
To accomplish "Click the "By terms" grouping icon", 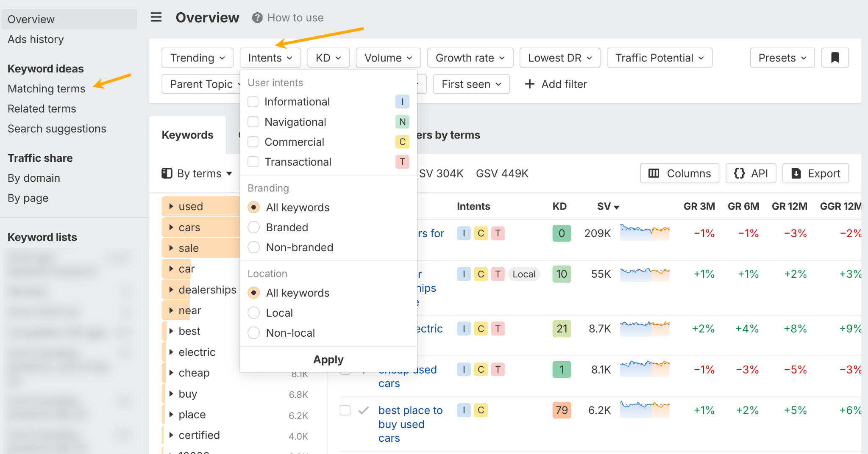I will [167, 173].
